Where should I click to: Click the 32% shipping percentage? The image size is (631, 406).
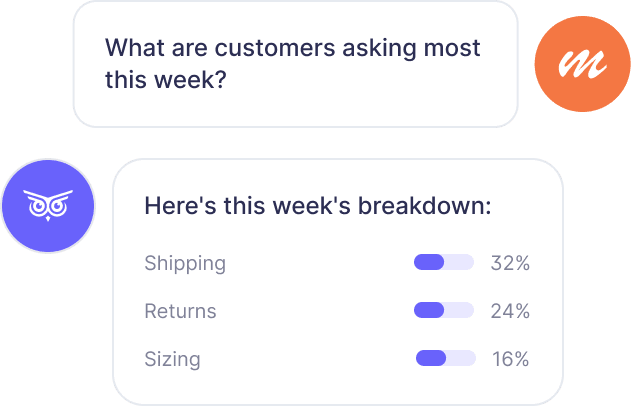(x=510, y=263)
